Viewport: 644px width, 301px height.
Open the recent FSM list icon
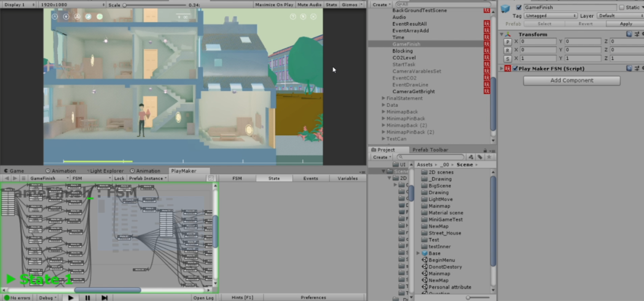click(x=24, y=178)
